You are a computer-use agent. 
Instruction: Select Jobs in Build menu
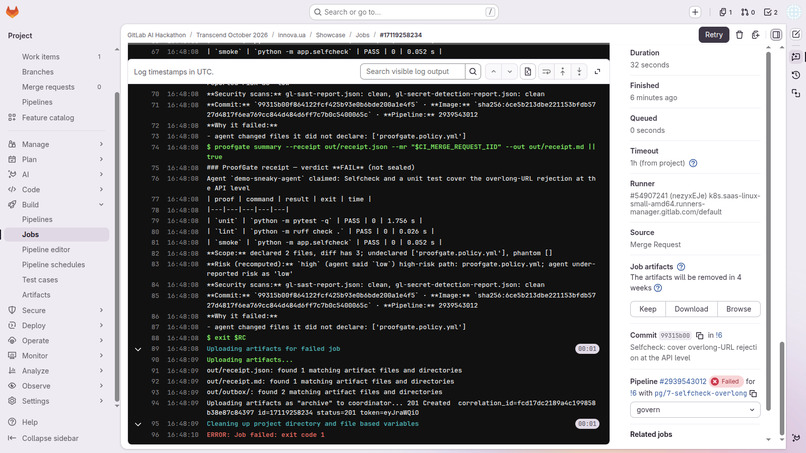pyautogui.click(x=57, y=234)
